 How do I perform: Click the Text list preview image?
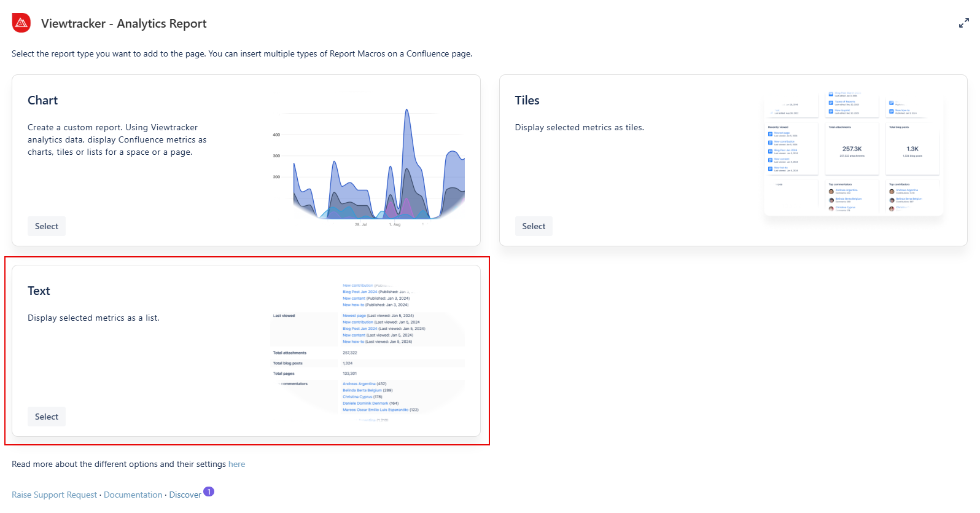pyautogui.click(x=367, y=350)
